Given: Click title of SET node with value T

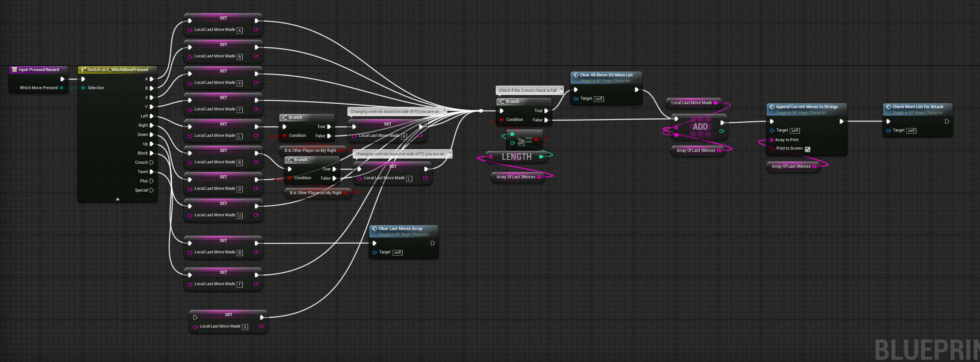Looking at the screenshot, I should [223, 272].
